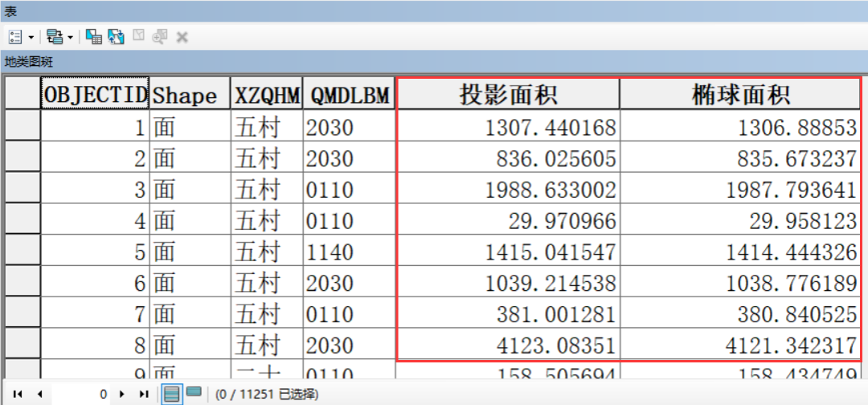Select the 投影面积 column header
Screen dimensions: 868x405
508,95
